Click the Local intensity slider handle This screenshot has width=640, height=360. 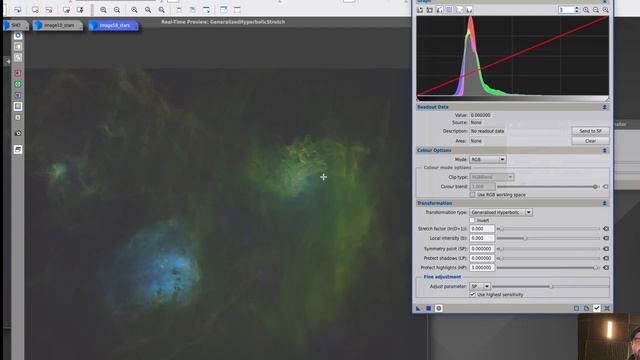526,238
